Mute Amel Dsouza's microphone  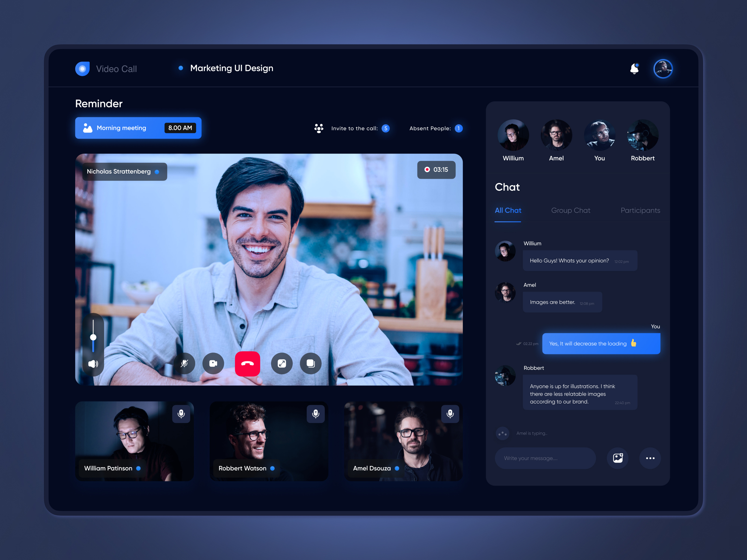coord(450,414)
